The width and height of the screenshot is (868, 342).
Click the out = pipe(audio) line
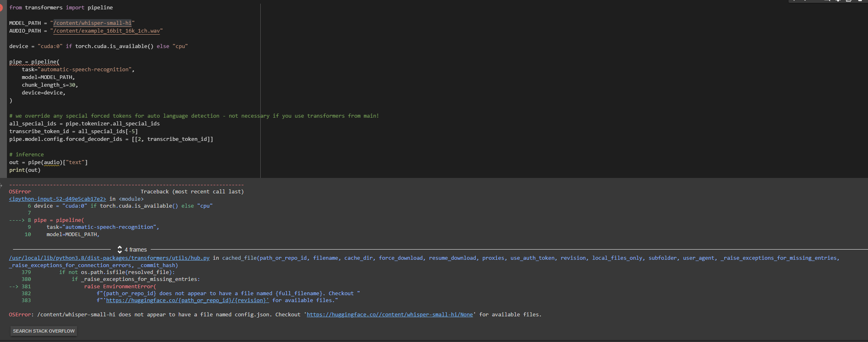(48, 162)
